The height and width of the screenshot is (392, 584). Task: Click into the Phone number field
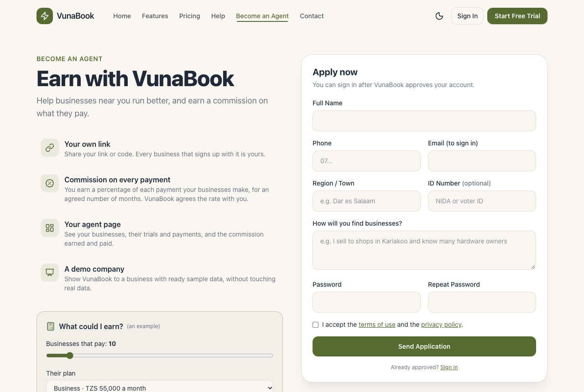[366, 161]
